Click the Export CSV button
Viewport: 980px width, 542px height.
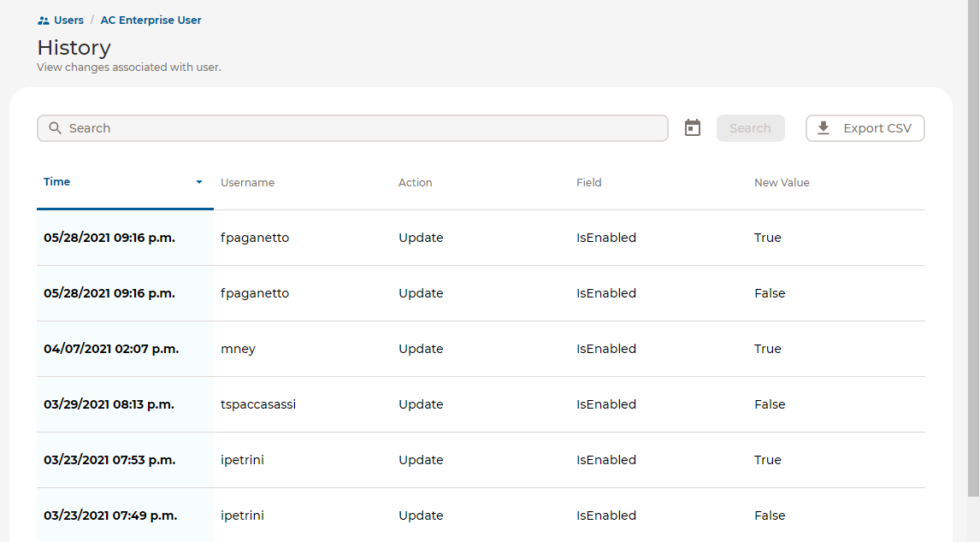(865, 127)
